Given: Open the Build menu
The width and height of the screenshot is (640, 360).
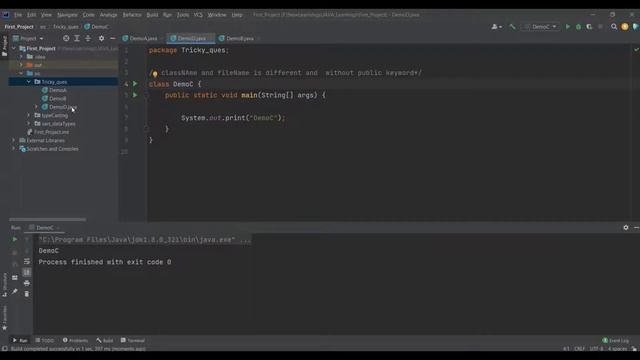Looking at the screenshot, I should (x=152, y=15).
